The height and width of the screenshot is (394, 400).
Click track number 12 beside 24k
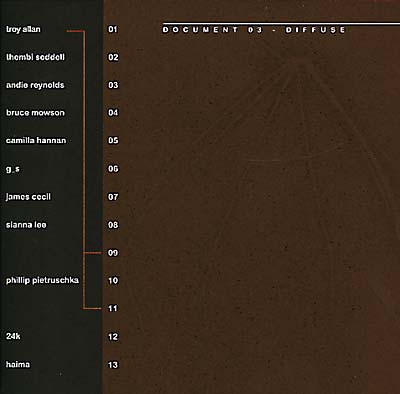click(113, 337)
